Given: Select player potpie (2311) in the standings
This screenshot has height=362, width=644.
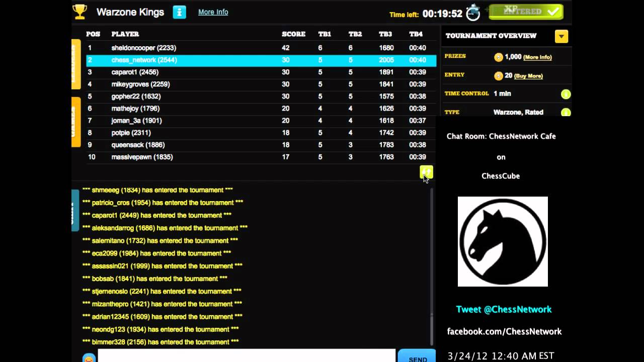Looking at the screenshot, I should point(261,133).
